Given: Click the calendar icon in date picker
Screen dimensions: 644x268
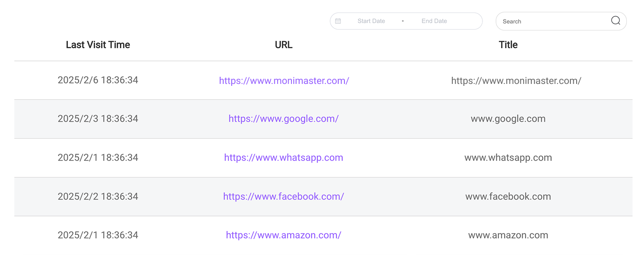Looking at the screenshot, I should pos(338,21).
